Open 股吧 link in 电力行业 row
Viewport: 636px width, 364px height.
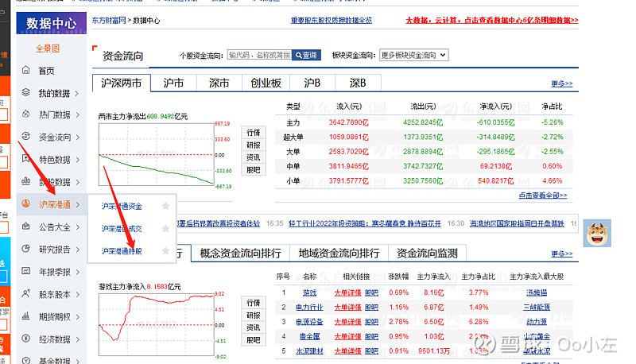(371, 308)
